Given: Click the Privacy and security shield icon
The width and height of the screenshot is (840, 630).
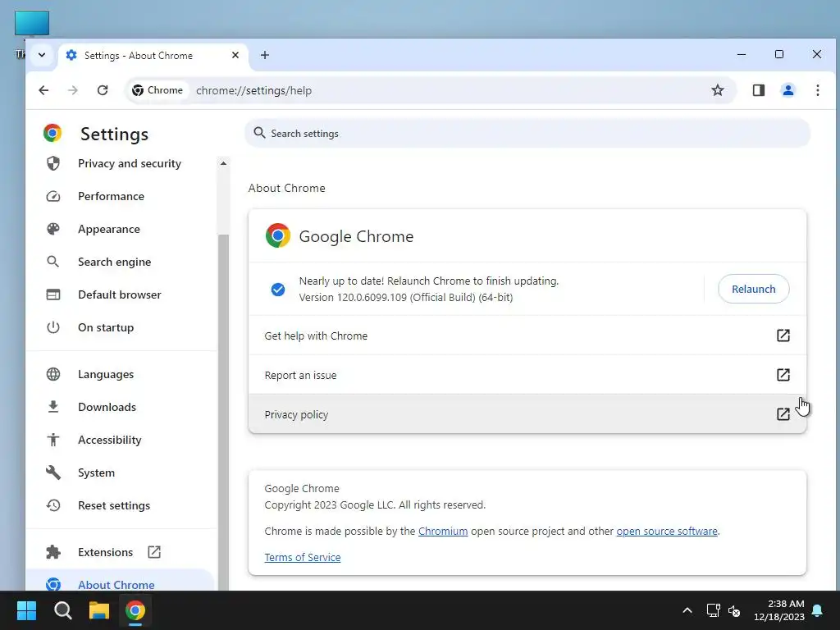Looking at the screenshot, I should (x=53, y=163).
